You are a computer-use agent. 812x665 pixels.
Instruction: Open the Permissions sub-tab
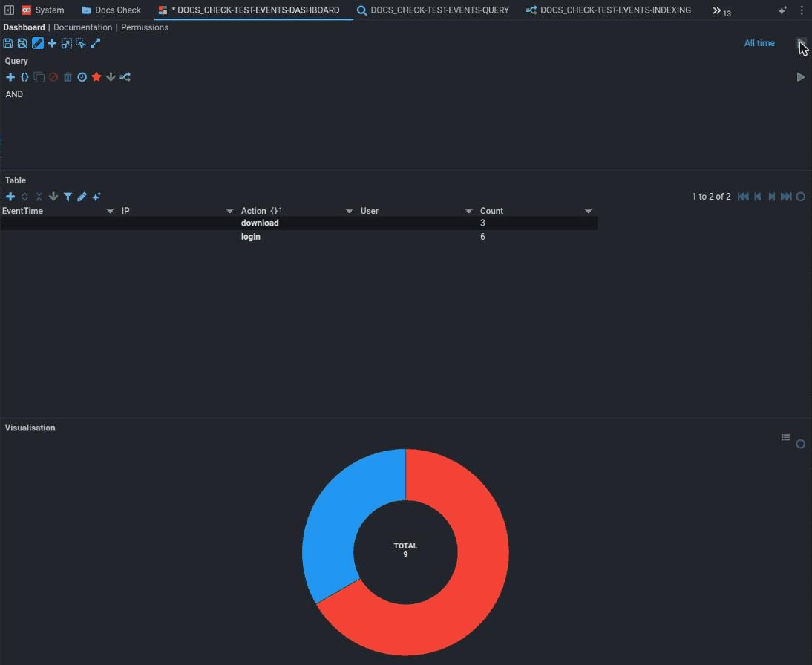click(145, 27)
